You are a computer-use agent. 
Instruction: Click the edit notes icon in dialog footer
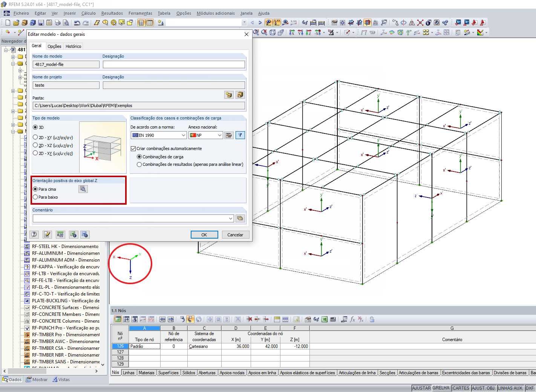coord(47,234)
